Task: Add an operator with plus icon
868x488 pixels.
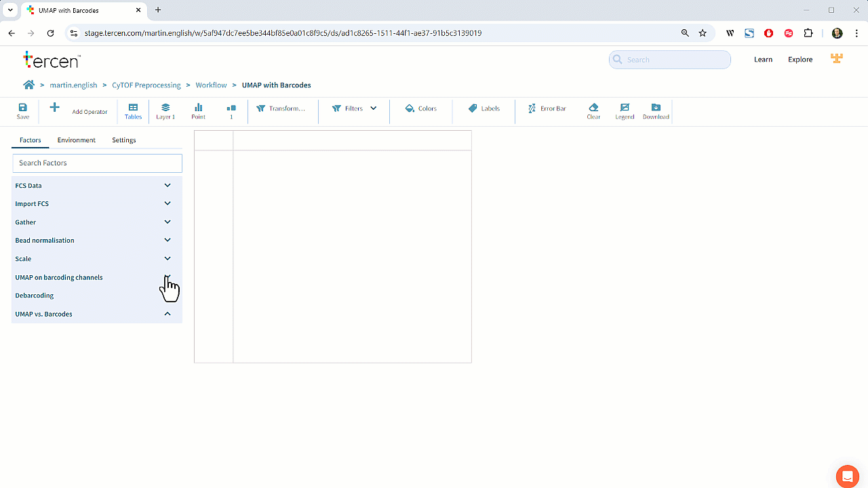Action: click(x=55, y=108)
